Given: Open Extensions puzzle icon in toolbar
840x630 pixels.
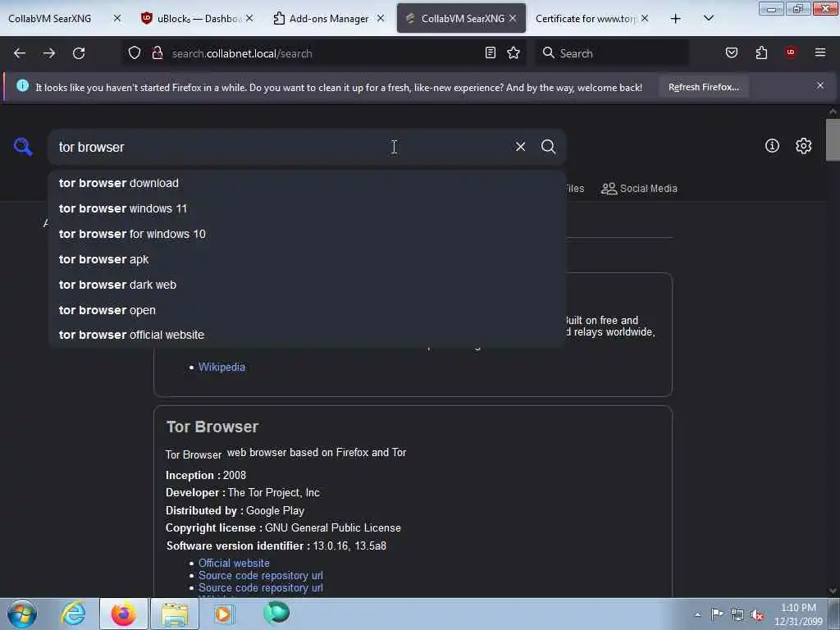Looking at the screenshot, I should [761, 52].
